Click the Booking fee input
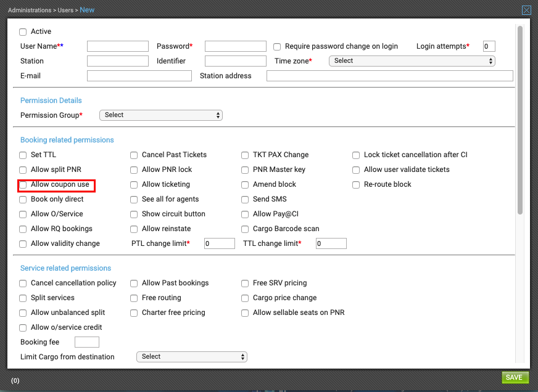Viewport: 538px width, 392px height. 87,342
